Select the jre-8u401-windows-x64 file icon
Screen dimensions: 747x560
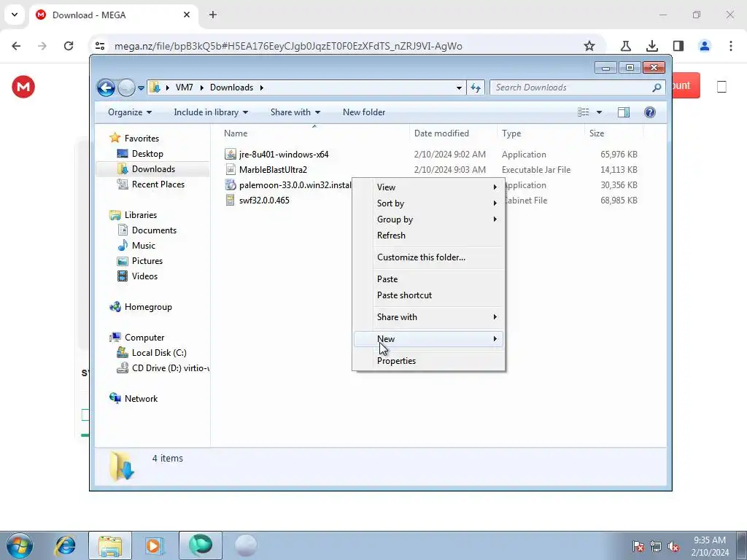(231, 155)
